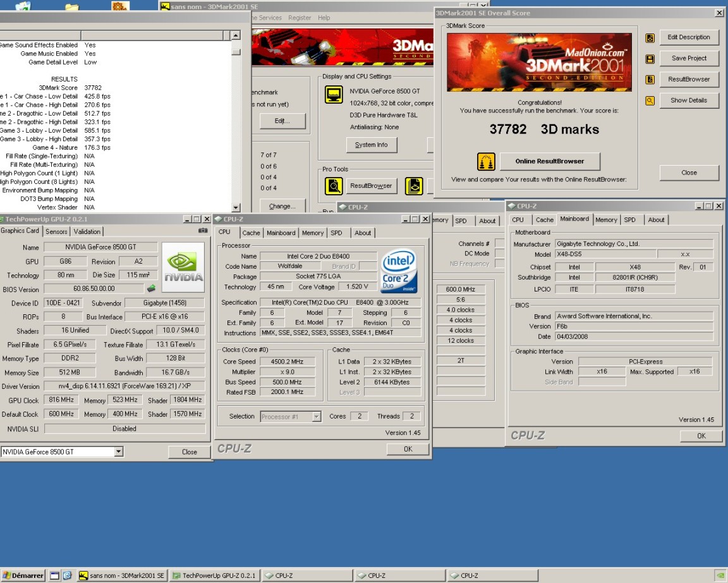Open About tab in center CPU-Z
The height and width of the screenshot is (583, 728).
pyautogui.click(x=363, y=233)
